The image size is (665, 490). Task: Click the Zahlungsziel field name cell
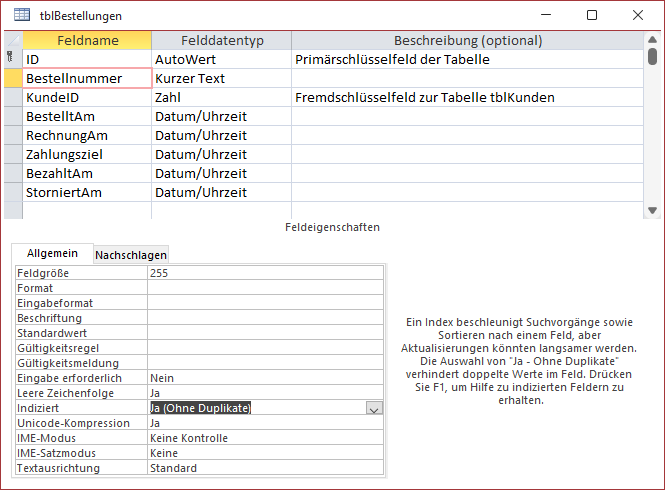[87, 154]
